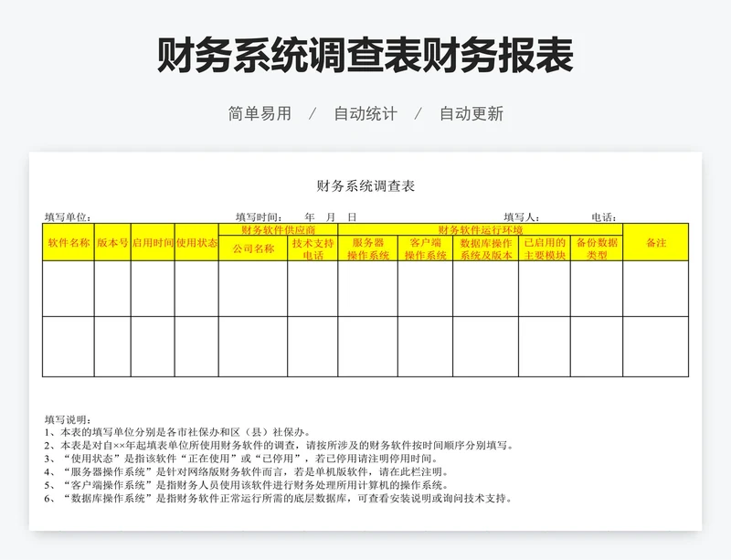The height and width of the screenshot is (560, 731).
Task: Click first empty cell under 软件名称
Action: tap(69, 289)
